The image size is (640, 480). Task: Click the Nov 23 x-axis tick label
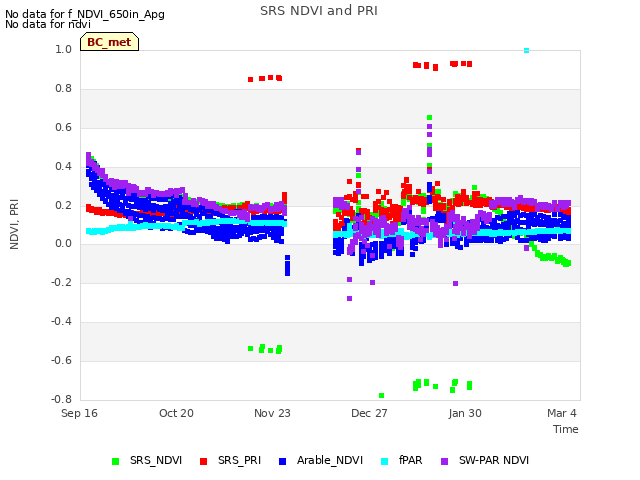[272, 413]
